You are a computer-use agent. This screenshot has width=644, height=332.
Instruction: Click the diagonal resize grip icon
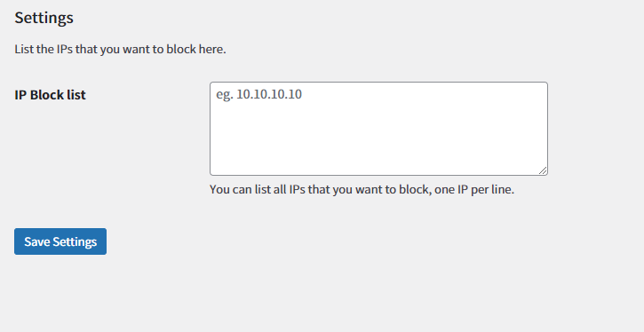click(x=543, y=170)
